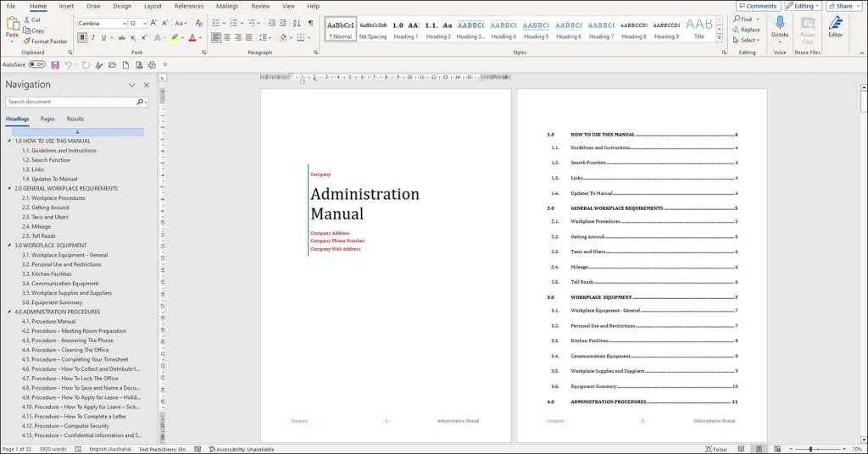
Task: Apply superscript formatting
Action: [x=144, y=37]
